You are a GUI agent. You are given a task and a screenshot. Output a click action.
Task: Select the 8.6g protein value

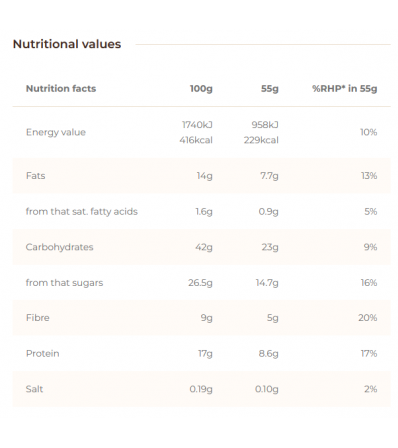click(x=269, y=353)
